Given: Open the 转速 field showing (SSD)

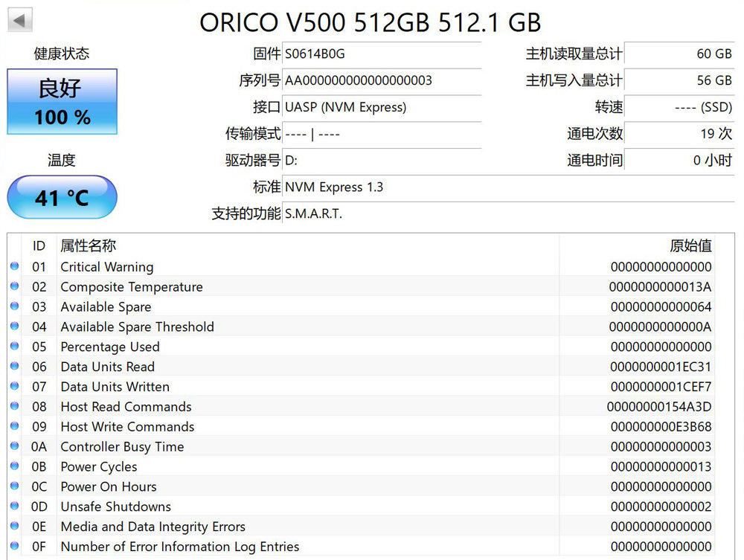Looking at the screenshot, I should pyautogui.click(x=681, y=107).
